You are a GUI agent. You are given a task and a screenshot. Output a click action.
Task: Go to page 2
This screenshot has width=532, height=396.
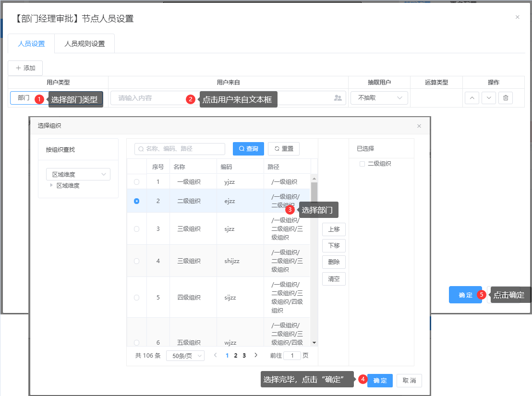point(235,356)
